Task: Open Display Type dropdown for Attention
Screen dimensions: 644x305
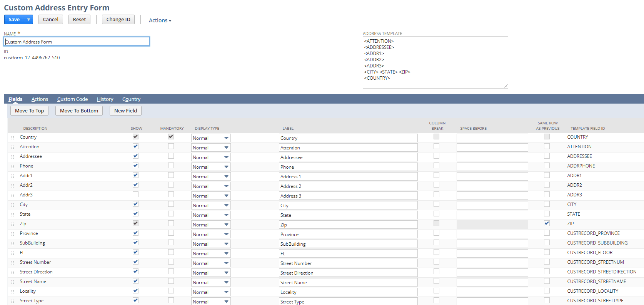Action: click(211, 147)
